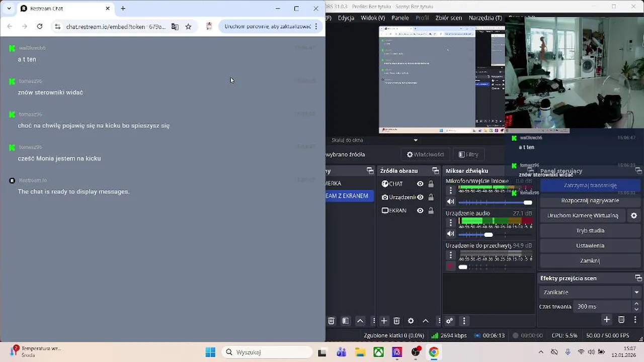This screenshot has height=362, width=644.
Task: Open Mikrofon/Wejście liniowe three-dot options
Action: click(x=451, y=190)
